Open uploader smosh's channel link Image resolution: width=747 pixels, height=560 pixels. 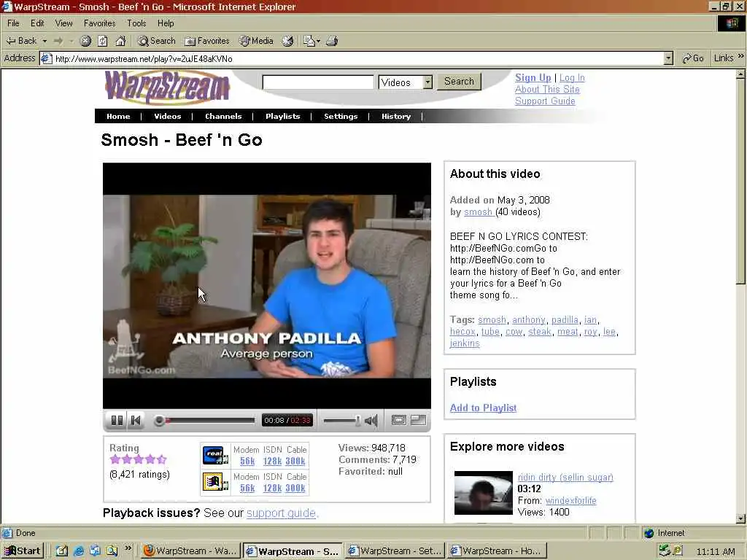479,212
